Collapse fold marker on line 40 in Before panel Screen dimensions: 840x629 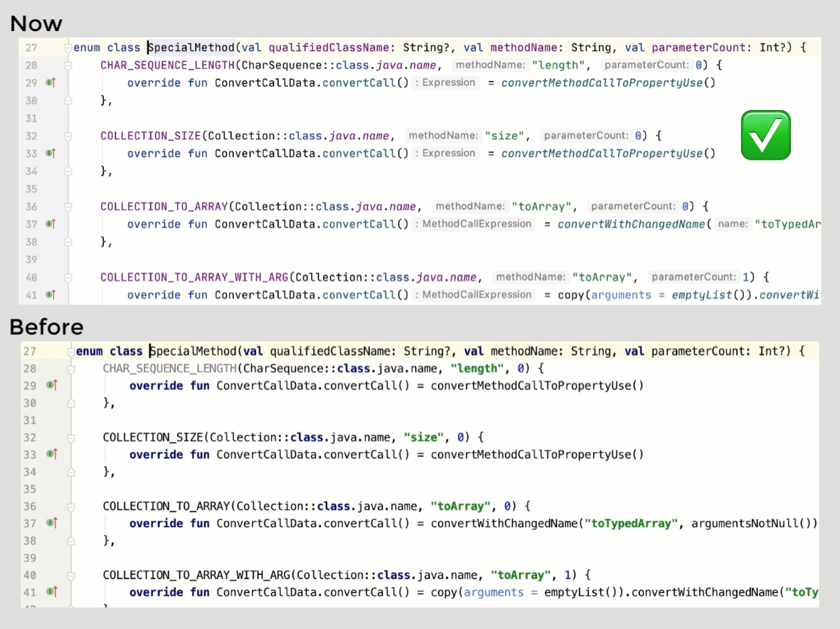(x=71, y=575)
